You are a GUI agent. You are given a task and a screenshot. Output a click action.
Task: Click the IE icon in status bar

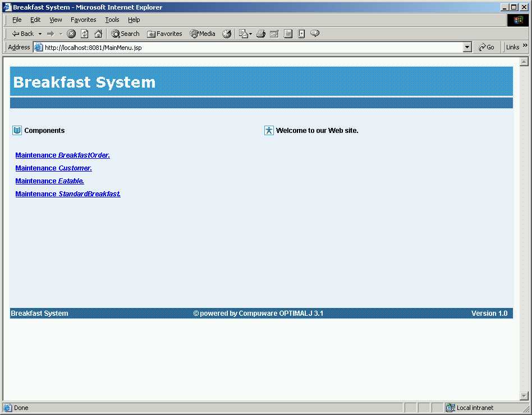click(x=7, y=408)
